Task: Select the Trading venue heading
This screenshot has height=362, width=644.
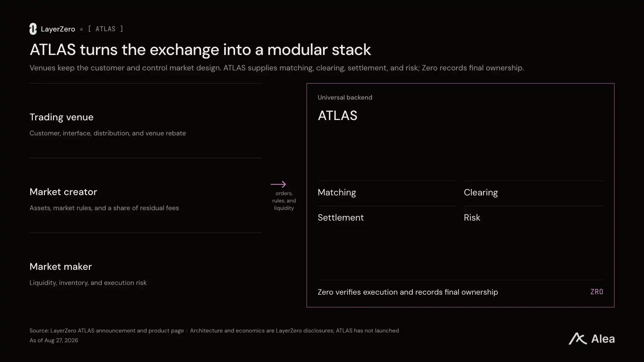Action: (61, 117)
